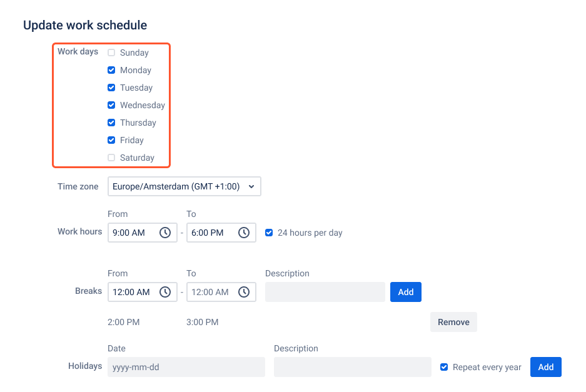Open the clock picker for work hours start time
Viewport: 586px width, 392px height.
point(165,232)
